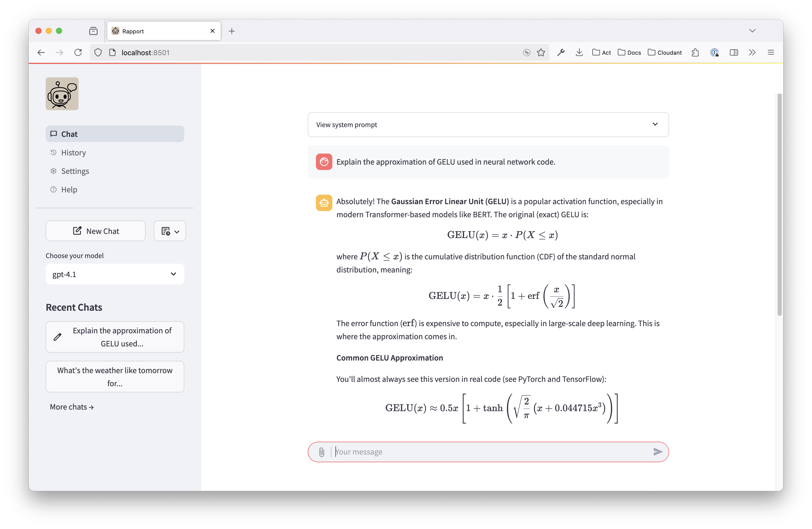Open the gpt-4.1 model selector

click(115, 274)
